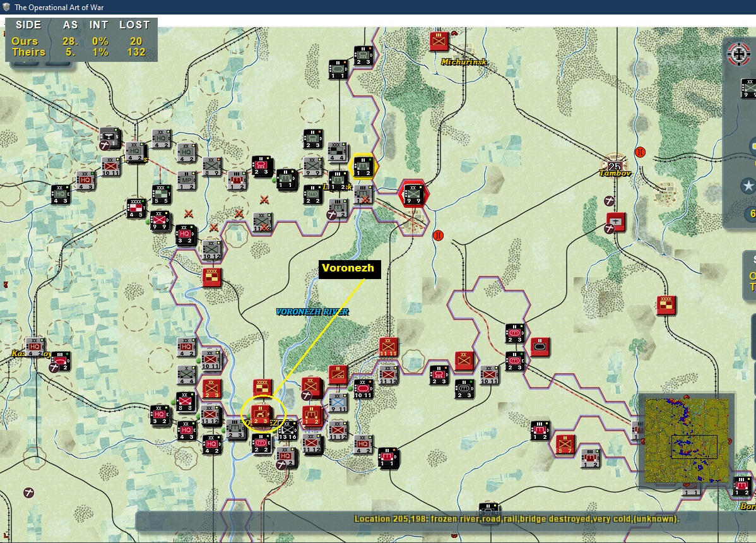Select the 8-9 infantry division
Viewport: 756px width, 543px height.
[211, 166]
